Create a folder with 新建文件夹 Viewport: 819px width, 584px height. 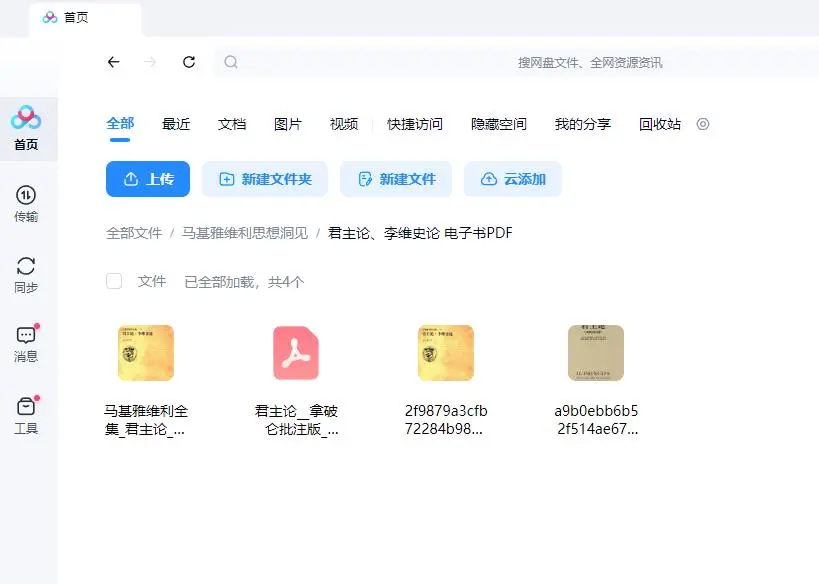[x=264, y=179]
